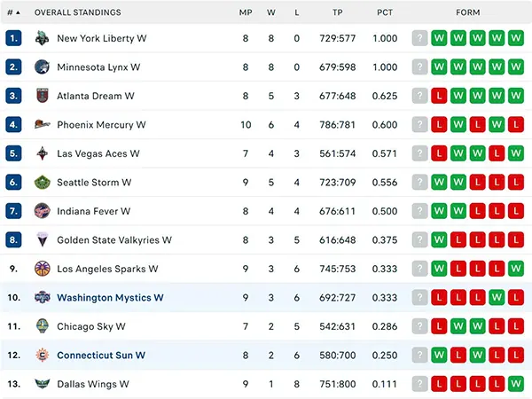Sort standings by the # rank column
This screenshot has width=532, height=399.
[x=13, y=12]
